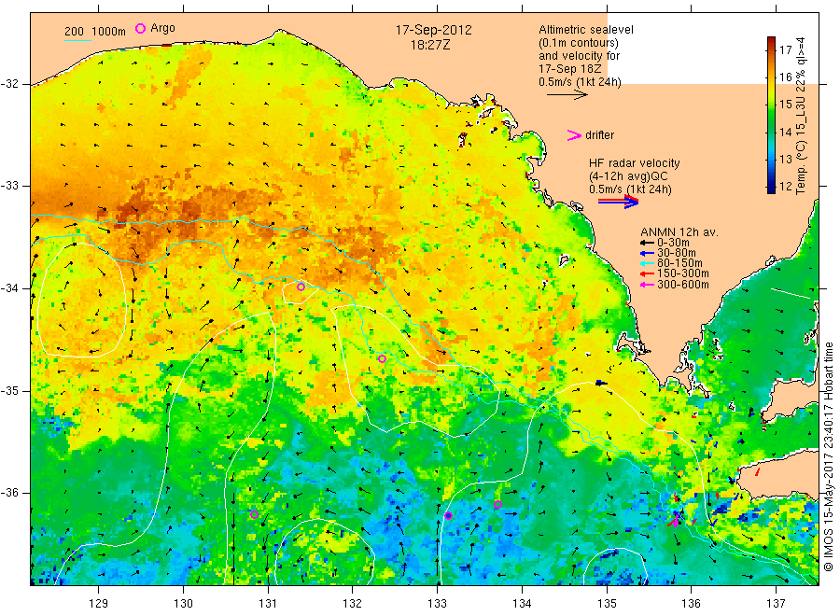Select Argo float marker near 36.2°S 133.1°E
This screenshot has height=616, width=840.
point(449,516)
